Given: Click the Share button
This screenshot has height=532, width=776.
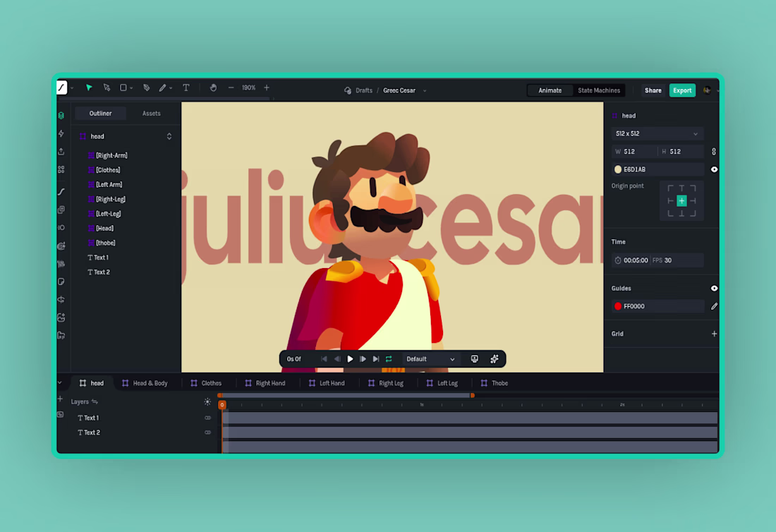Looking at the screenshot, I should click(x=653, y=90).
